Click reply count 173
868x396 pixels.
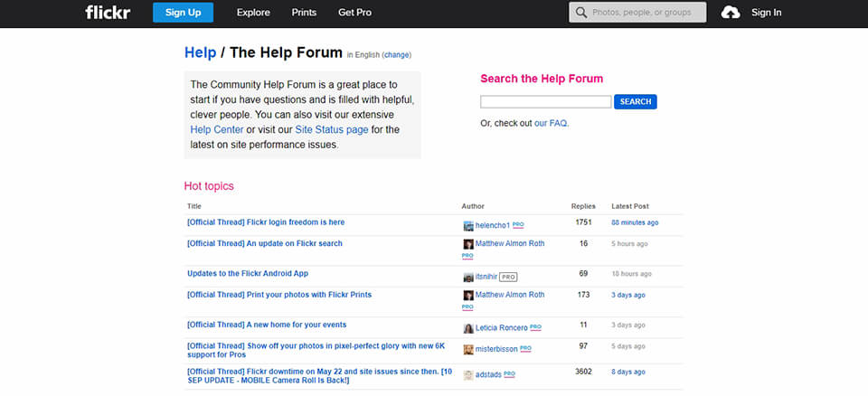coord(583,295)
